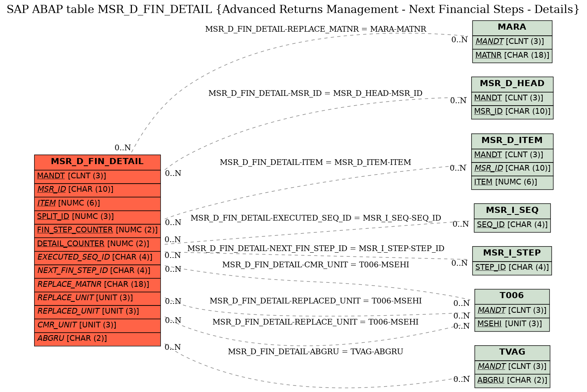Select MANDT field in TVAG table
The height and width of the screenshot is (392, 587).
coord(512,367)
